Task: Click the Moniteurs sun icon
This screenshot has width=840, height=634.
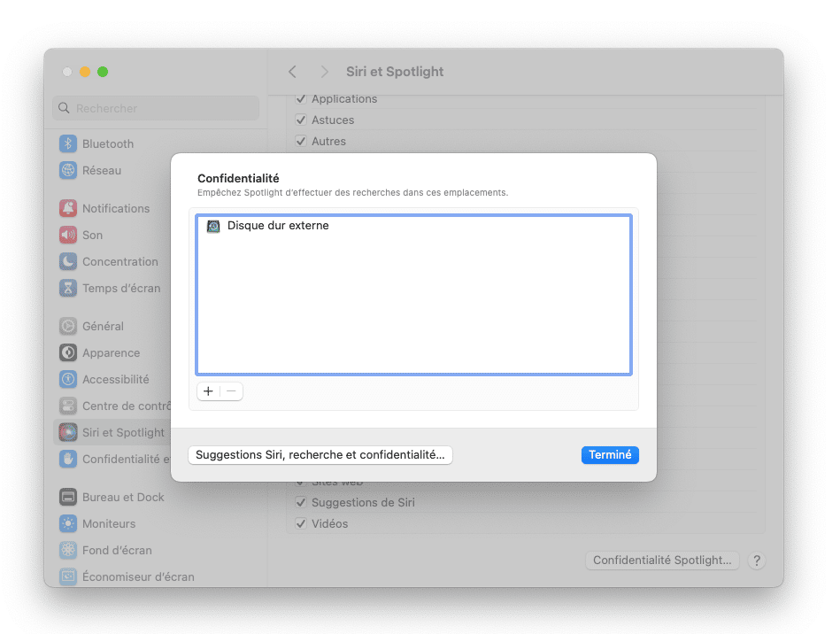Action: pos(68,523)
